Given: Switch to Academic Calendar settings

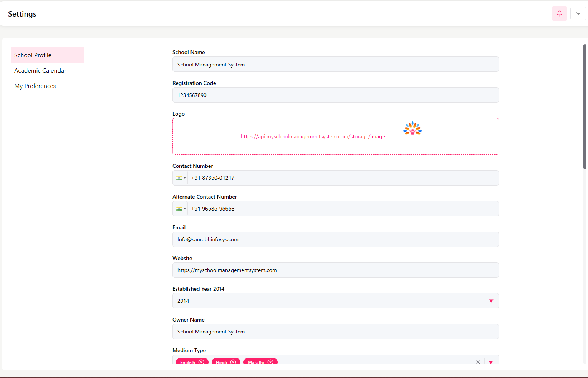Looking at the screenshot, I should [40, 71].
